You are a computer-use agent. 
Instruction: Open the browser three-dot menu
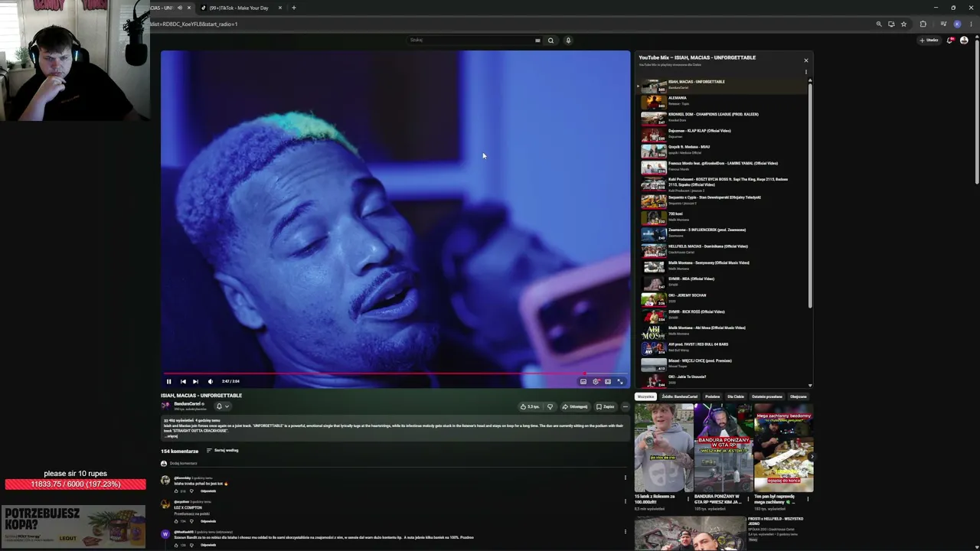coord(971,24)
